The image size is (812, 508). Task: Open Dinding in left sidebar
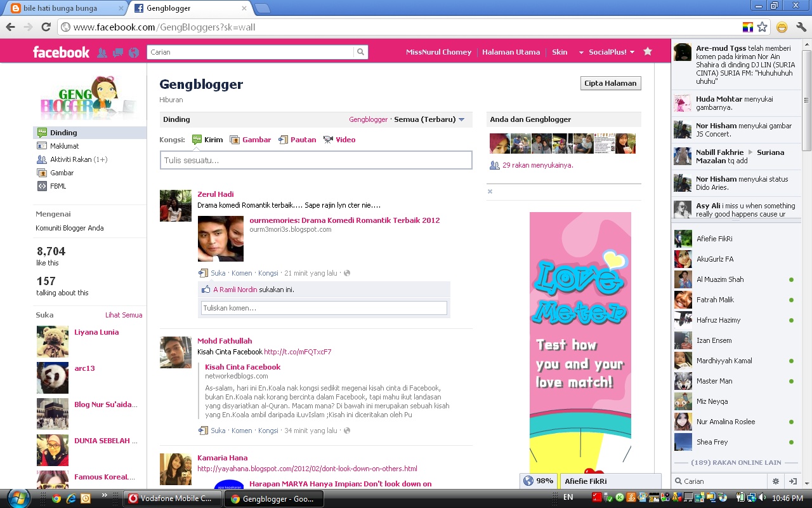pyautogui.click(x=89, y=133)
